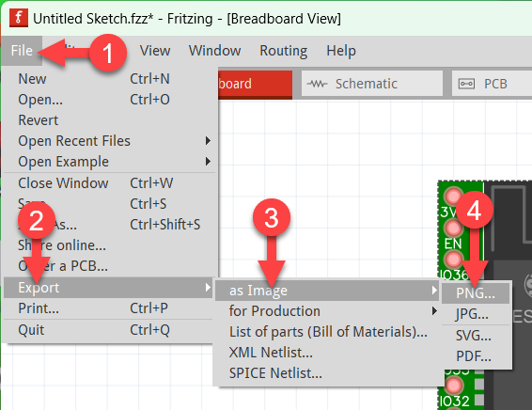532x410 pixels.
Task: Open the Window menu
Action: pyautogui.click(x=214, y=51)
